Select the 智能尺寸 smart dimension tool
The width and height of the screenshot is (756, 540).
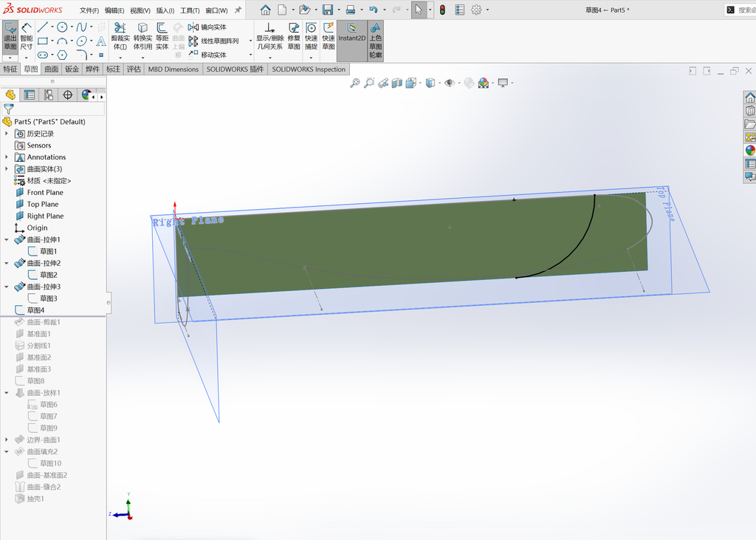27,37
